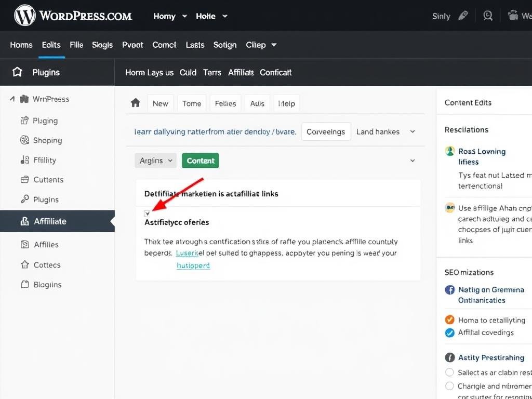The height and width of the screenshot is (399, 532).
Task: Open the Cliep dropdown menu
Action: (x=261, y=45)
